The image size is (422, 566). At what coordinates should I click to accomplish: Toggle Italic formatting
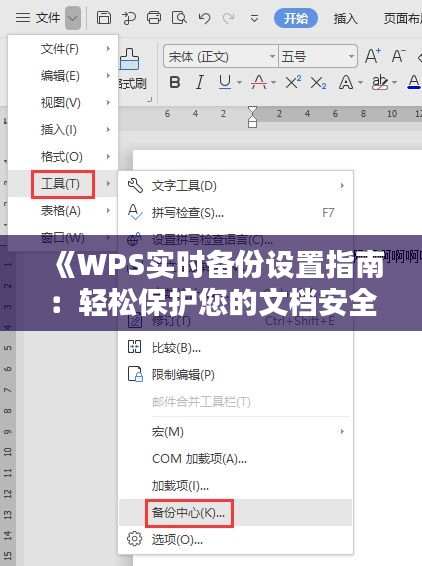(199, 82)
